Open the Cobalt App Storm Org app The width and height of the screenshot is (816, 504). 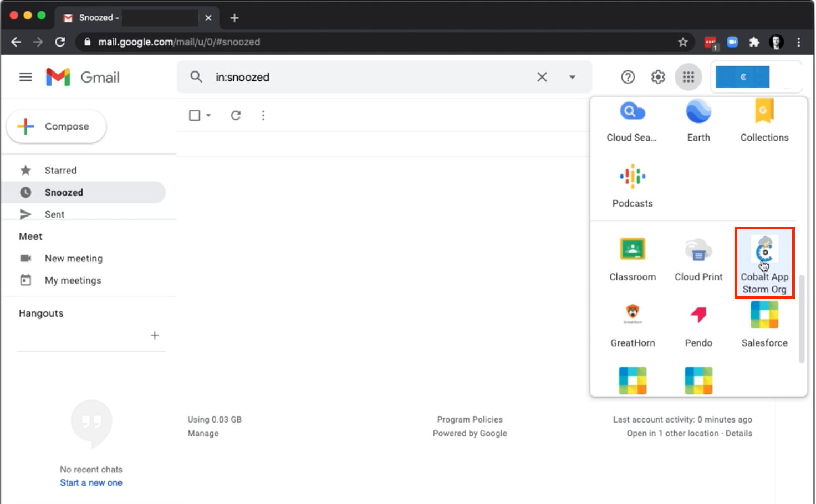(764, 263)
